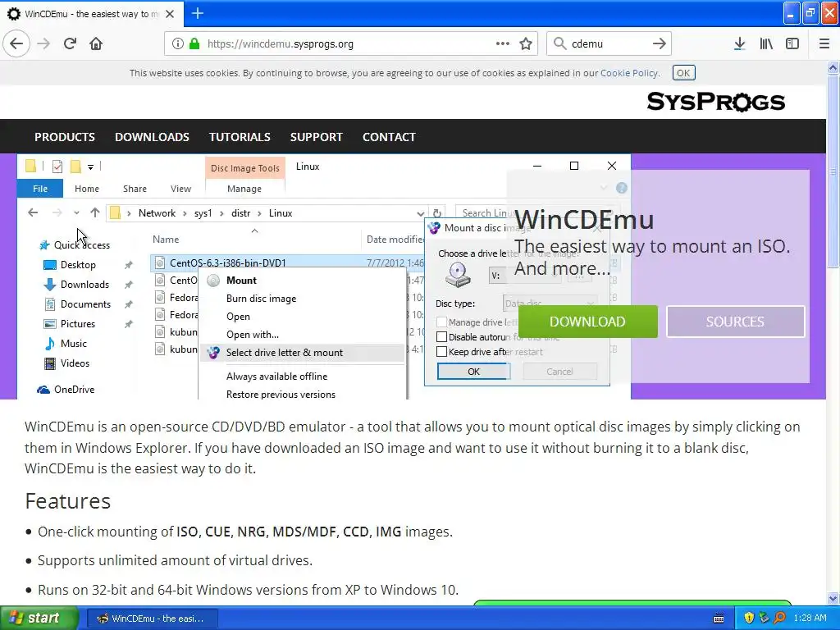Open the Firefox downloads panel
Viewport: 840px width, 630px height.
pos(739,43)
